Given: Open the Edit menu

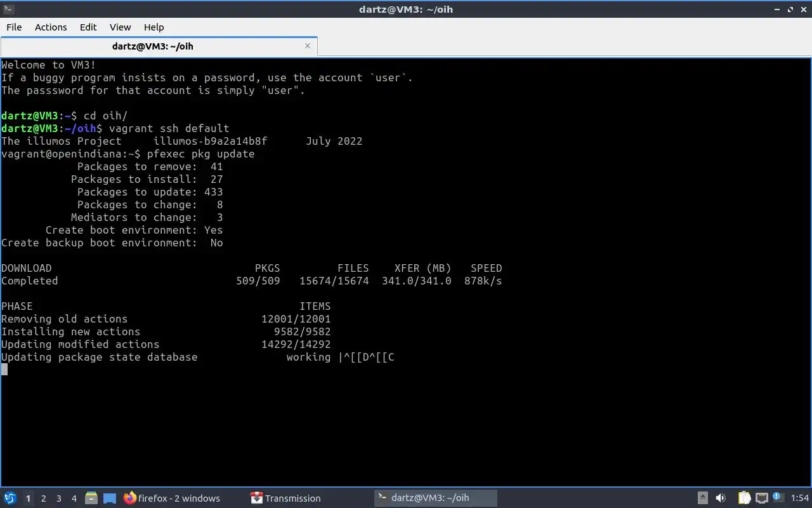Looking at the screenshot, I should click(x=88, y=27).
